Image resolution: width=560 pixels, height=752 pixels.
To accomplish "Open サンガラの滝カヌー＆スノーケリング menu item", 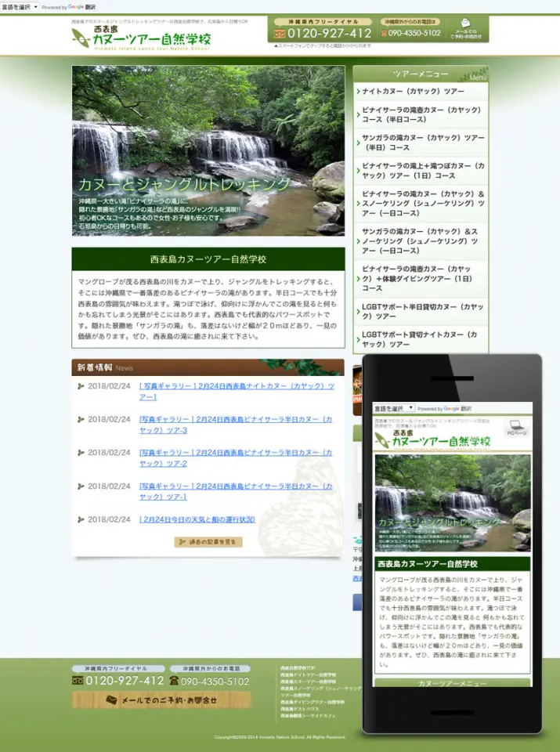I will [x=421, y=240].
